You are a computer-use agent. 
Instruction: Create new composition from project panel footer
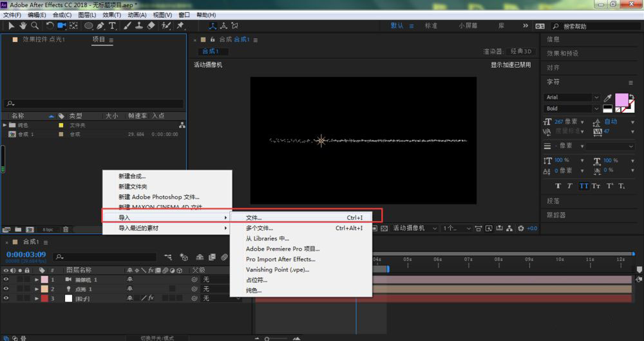tap(30, 229)
